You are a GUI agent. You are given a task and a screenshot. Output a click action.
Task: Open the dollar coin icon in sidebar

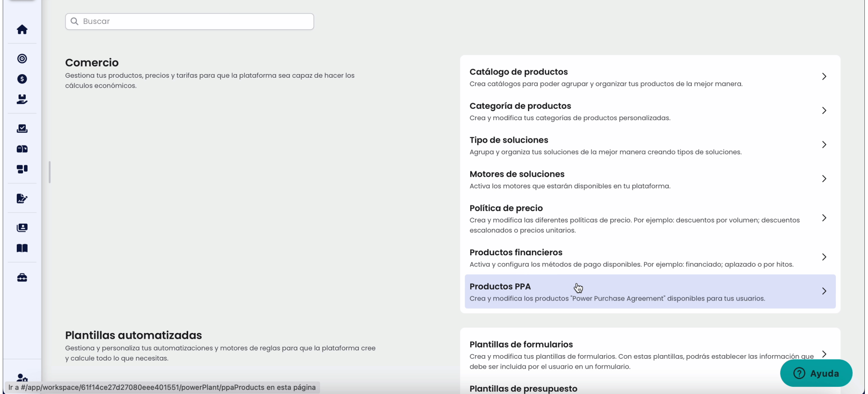[x=22, y=79]
